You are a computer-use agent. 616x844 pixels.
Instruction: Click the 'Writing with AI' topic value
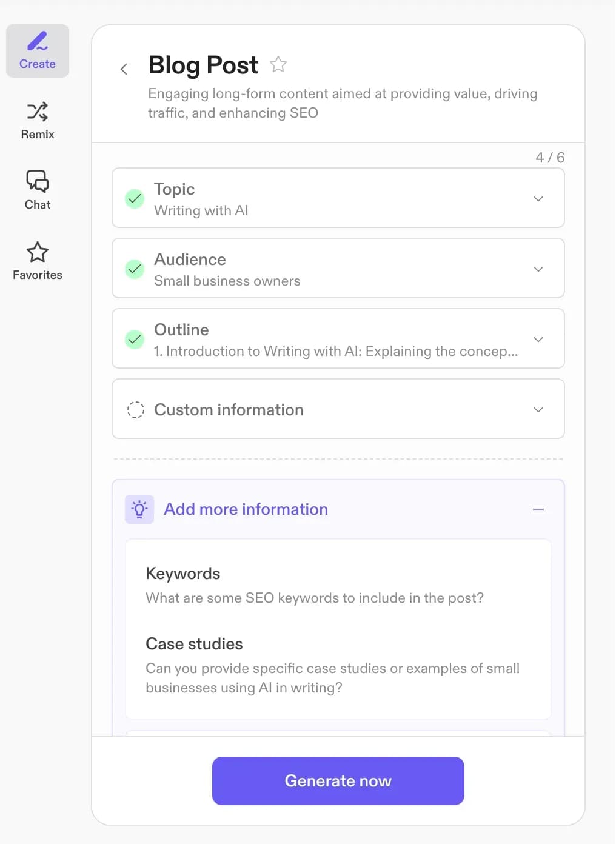pos(201,210)
